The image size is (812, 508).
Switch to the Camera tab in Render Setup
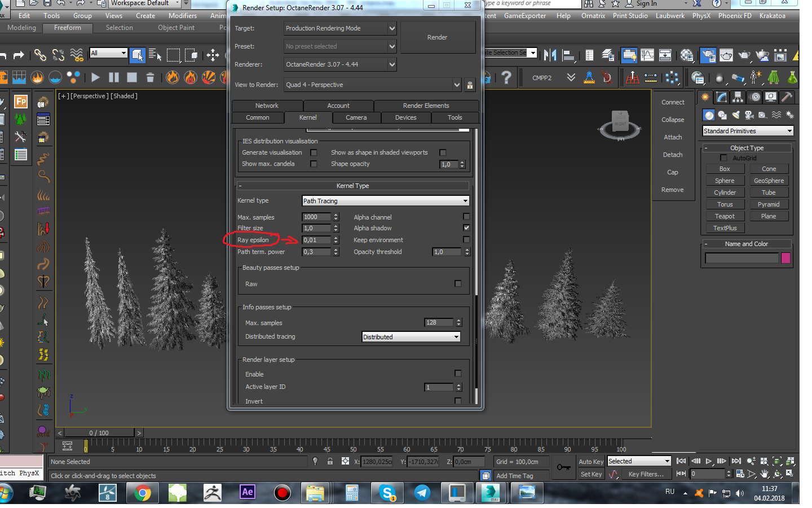(356, 117)
